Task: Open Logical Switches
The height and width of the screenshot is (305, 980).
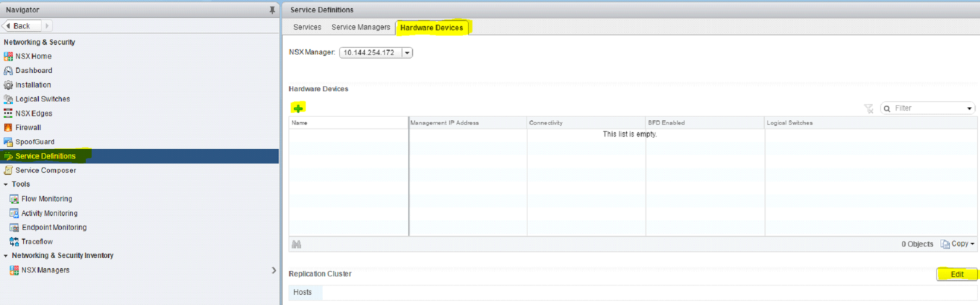Action: pos(42,99)
